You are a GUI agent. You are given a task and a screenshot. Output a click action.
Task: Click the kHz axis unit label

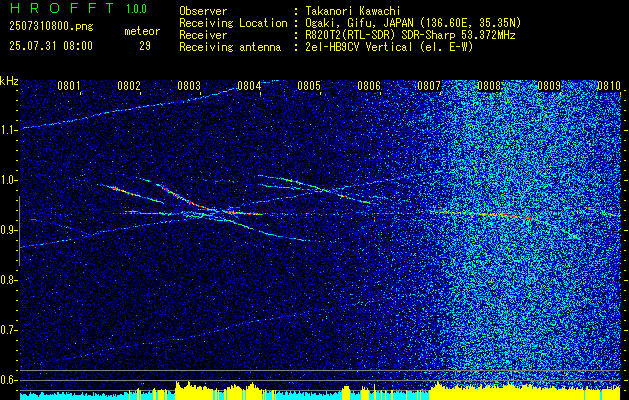coord(9,81)
